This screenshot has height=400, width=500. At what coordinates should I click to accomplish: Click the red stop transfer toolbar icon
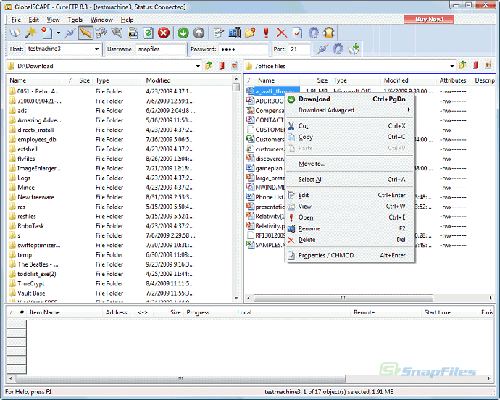coord(164,33)
